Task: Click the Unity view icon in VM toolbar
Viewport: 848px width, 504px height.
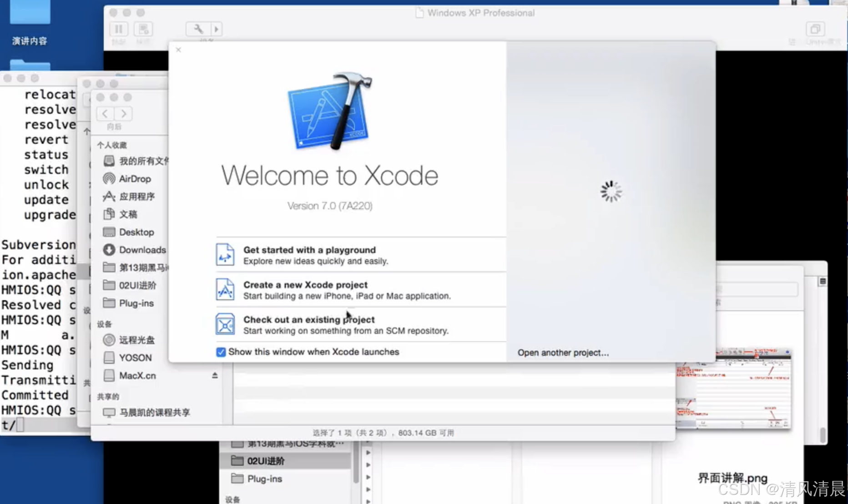Action: click(x=815, y=29)
